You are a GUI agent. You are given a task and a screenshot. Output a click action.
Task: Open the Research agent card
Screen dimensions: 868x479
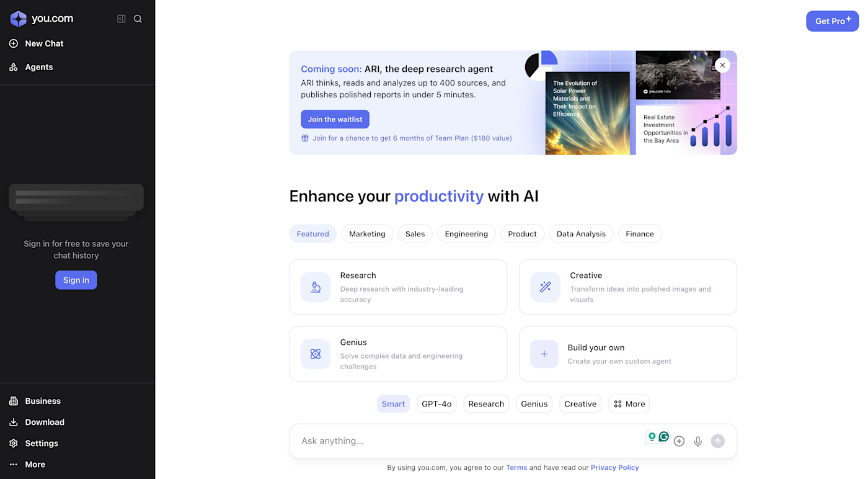398,287
